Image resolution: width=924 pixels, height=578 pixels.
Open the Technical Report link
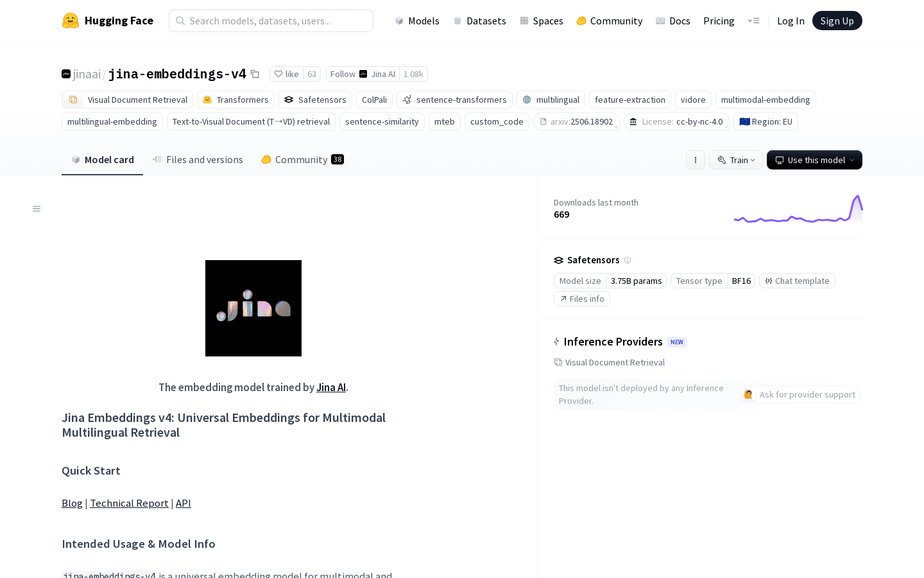[x=129, y=503]
